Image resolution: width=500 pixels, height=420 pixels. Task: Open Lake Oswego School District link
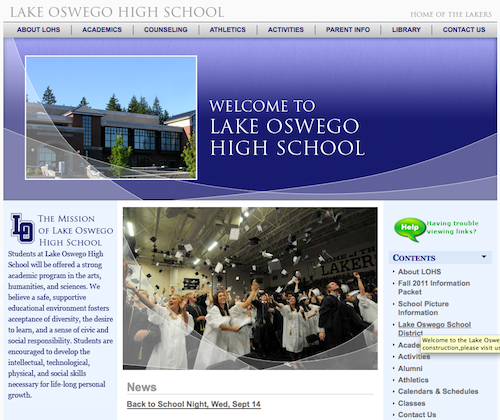[434, 329]
